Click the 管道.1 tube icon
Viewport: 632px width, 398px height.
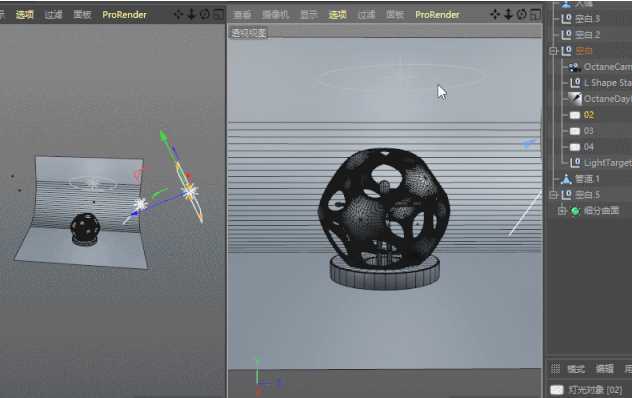coord(566,179)
